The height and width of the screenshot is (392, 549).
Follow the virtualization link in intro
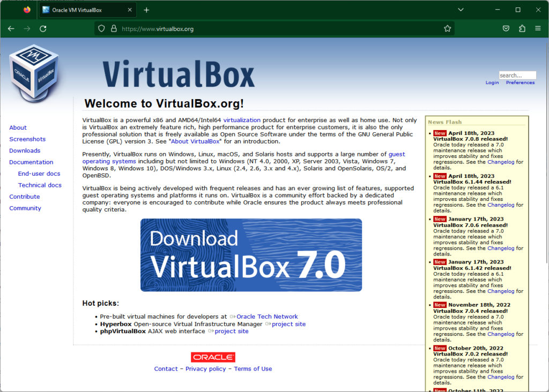(x=242, y=120)
